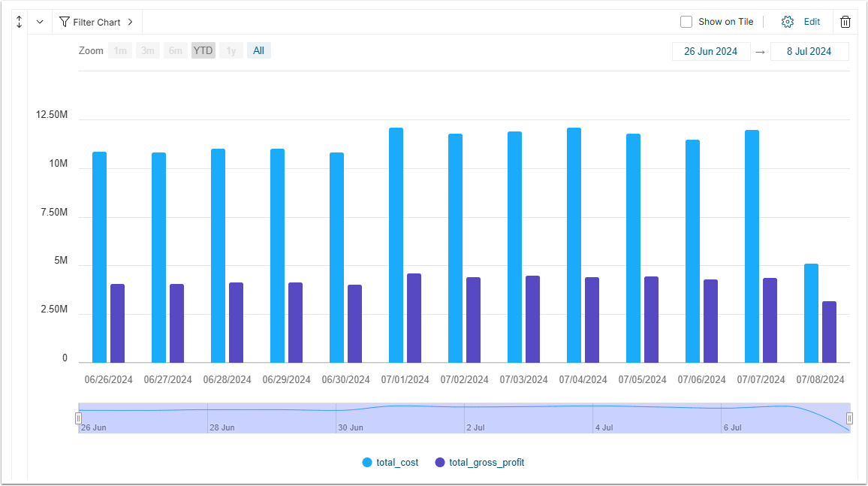The width and height of the screenshot is (868, 486).
Task: Select the All zoom range
Action: click(x=258, y=51)
